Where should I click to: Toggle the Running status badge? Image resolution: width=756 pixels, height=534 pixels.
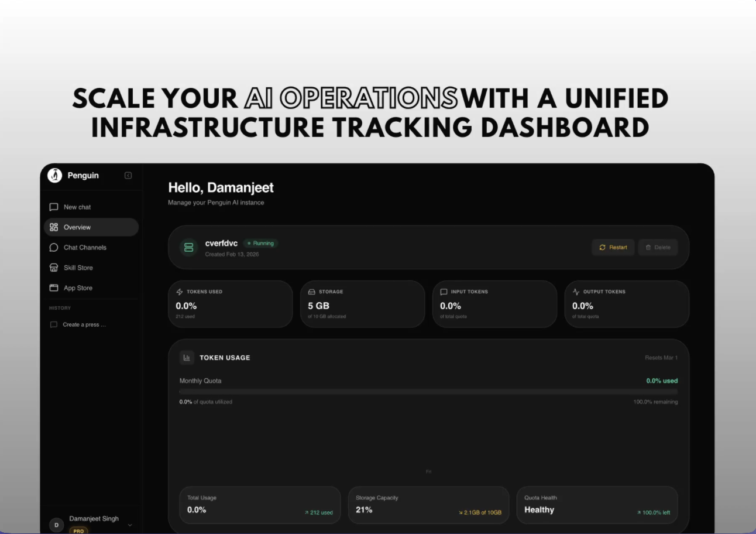[260, 243]
